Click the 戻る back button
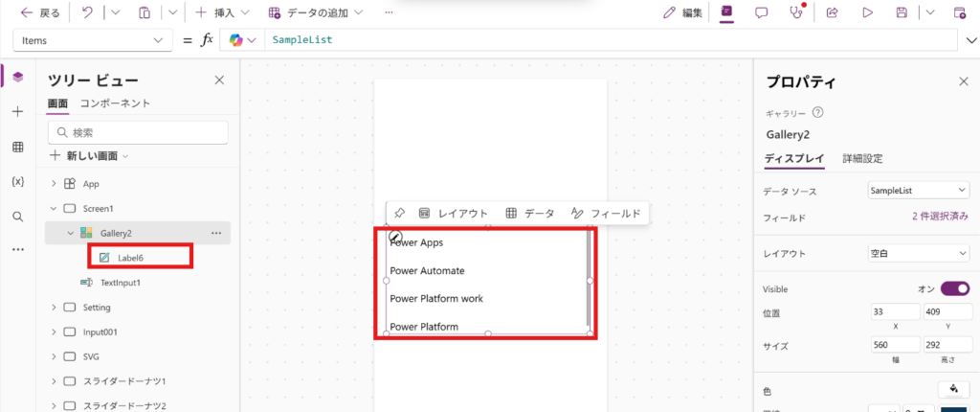The height and width of the screenshot is (412, 980). coord(40,13)
